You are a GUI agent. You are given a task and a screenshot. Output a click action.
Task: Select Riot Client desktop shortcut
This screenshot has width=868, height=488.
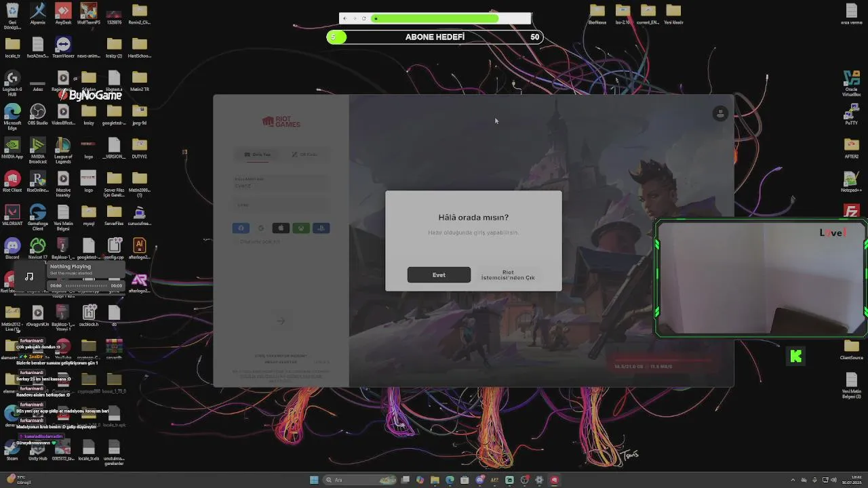(12, 182)
